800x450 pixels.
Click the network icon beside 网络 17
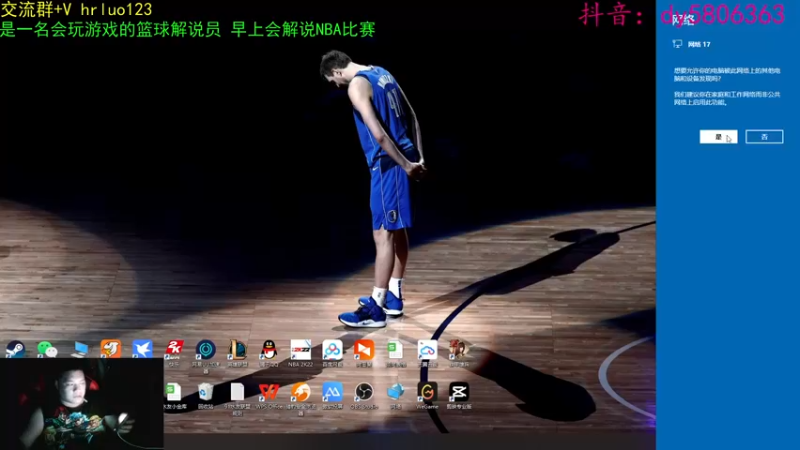(677, 44)
